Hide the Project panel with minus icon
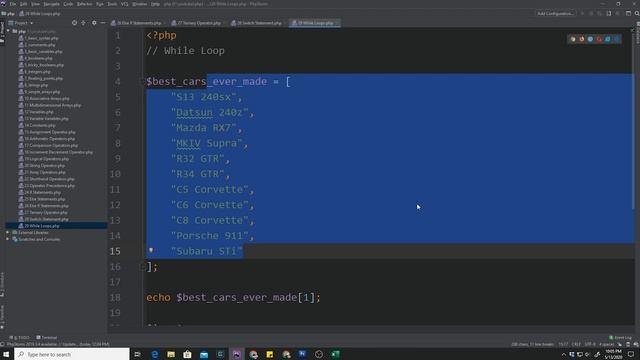The height and width of the screenshot is (360, 640). tap(103, 23)
